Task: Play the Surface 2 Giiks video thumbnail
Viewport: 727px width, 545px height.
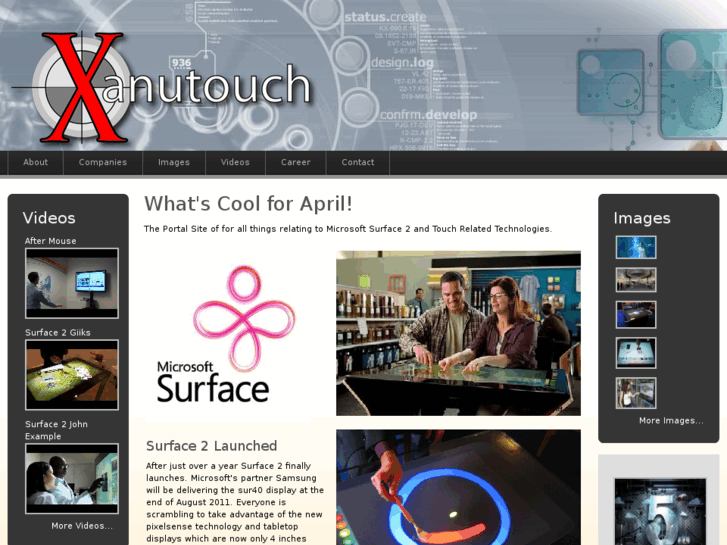Action: point(72,375)
